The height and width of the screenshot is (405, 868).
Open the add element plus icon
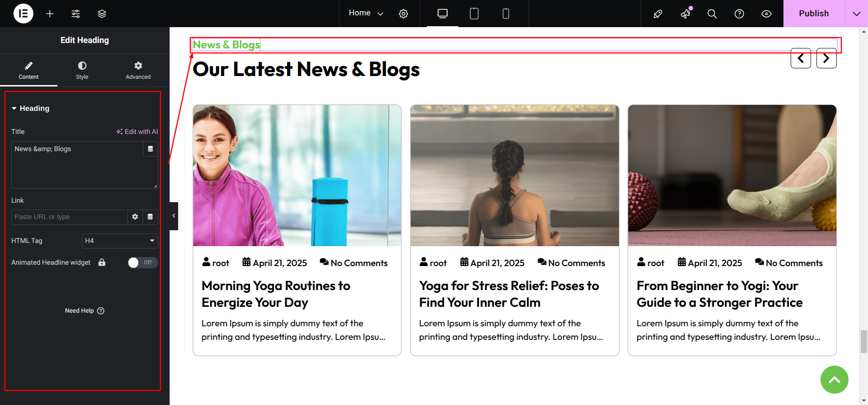coord(50,14)
